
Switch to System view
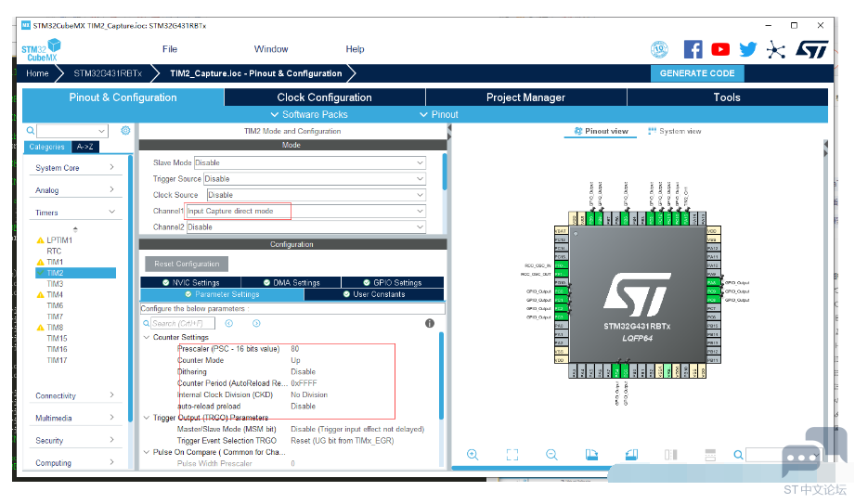click(x=675, y=131)
